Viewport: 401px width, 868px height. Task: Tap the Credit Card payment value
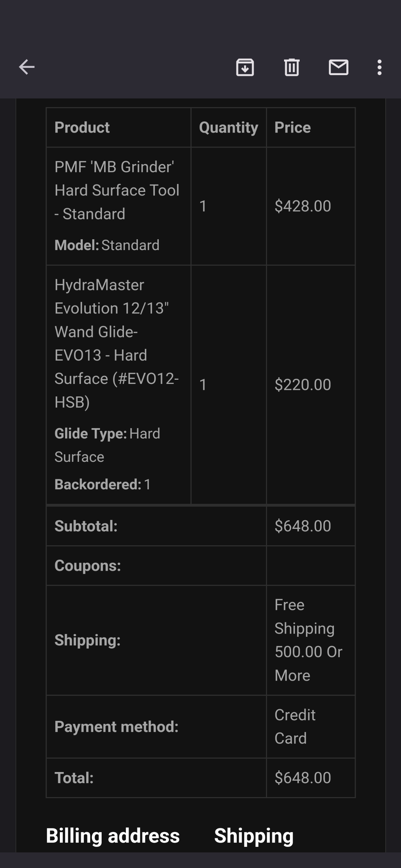pos(295,726)
